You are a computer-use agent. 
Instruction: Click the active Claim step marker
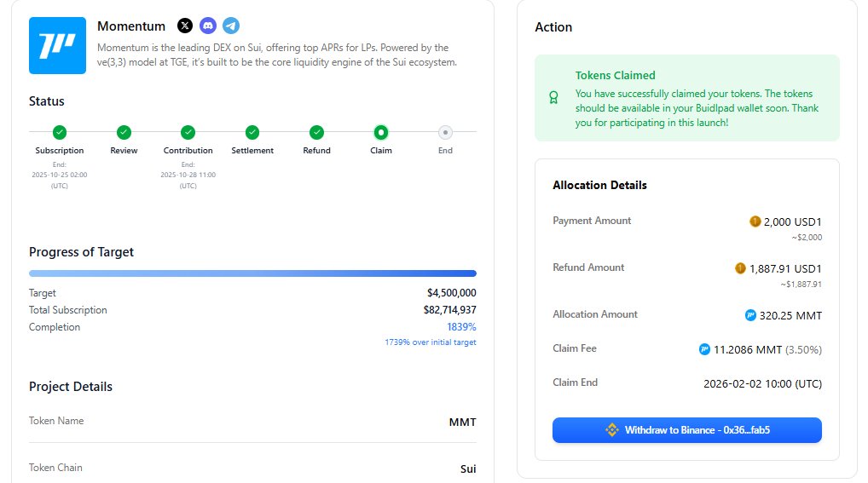click(381, 132)
